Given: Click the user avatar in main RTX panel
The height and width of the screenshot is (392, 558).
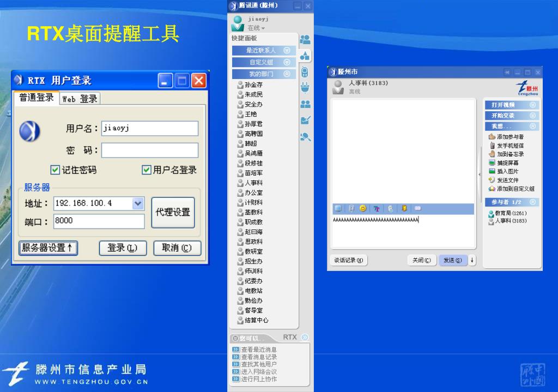Looking at the screenshot, I should [x=238, y=23].
